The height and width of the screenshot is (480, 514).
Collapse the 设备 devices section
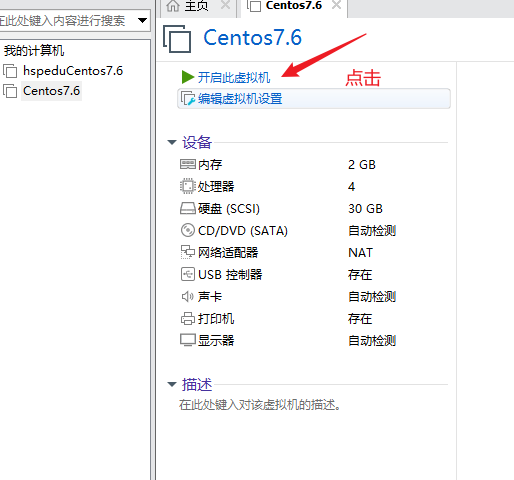172,142
